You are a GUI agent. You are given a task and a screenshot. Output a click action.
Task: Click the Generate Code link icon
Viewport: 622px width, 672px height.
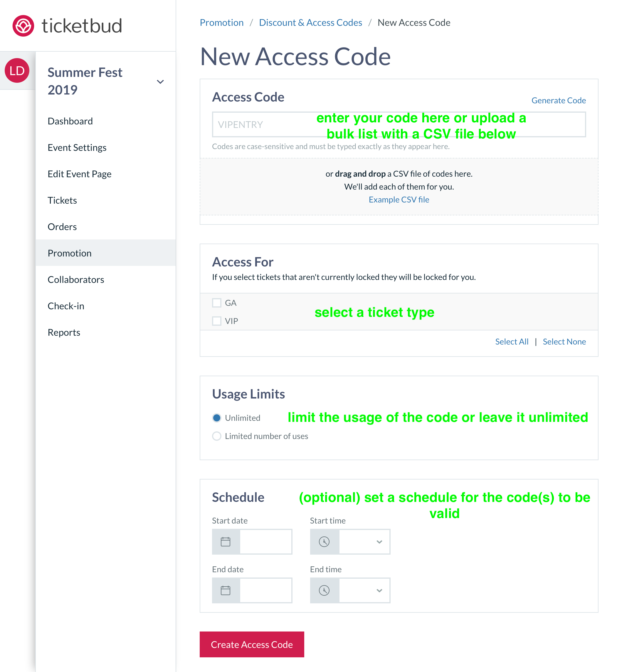coord(558,99)
